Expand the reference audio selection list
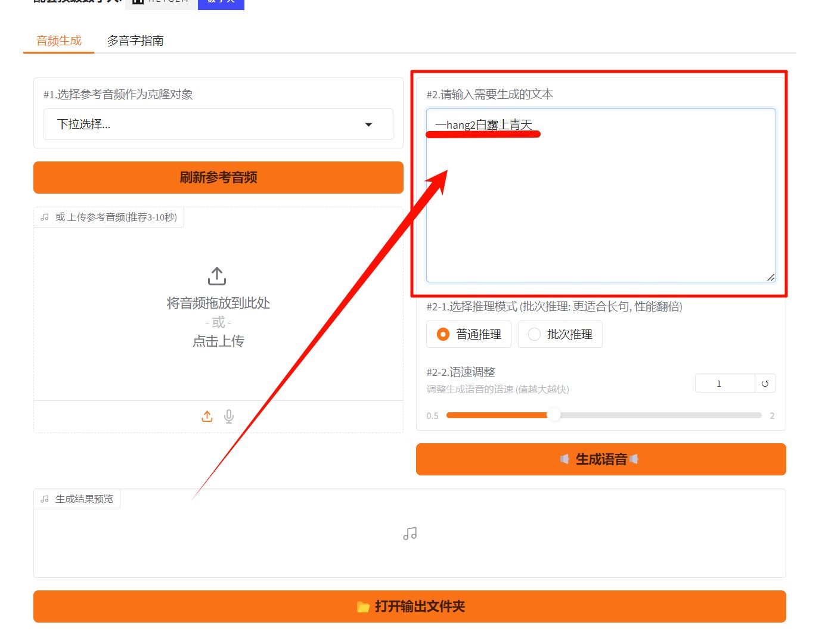Screen dimensions: 825x644 point(218,125)
